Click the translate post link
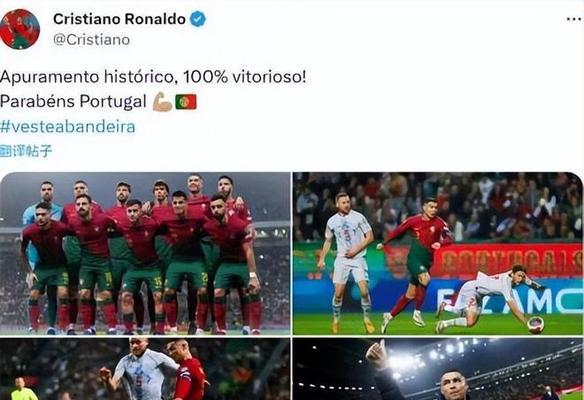The width and height of the screenshot is (584, 400). pyautogui.click(x=25, y=151)
